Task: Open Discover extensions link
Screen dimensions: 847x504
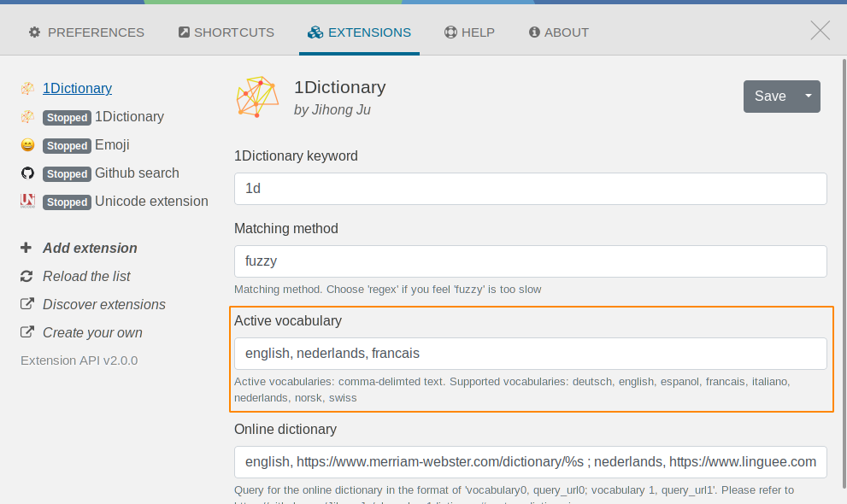Action: (x=104, y=304)
